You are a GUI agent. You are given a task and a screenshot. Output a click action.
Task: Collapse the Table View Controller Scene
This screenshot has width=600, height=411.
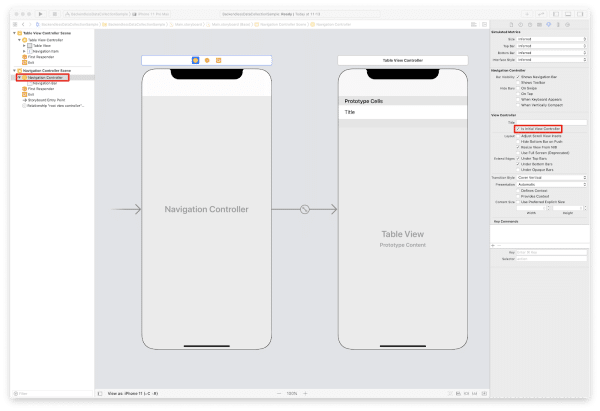pos(15,33)
